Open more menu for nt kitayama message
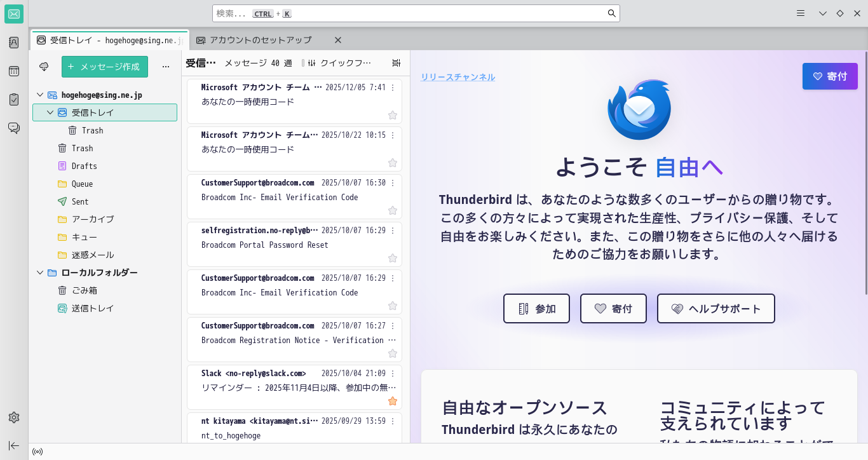 coord(393,421)
